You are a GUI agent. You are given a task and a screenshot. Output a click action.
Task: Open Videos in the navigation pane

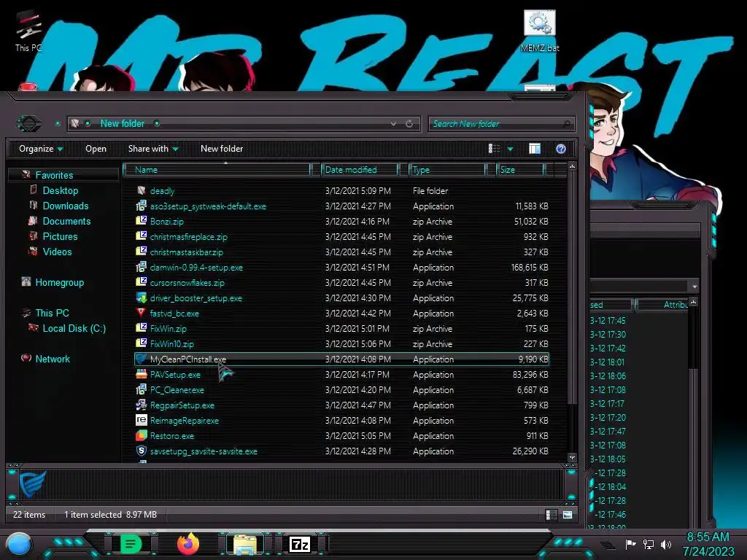pos(57,252)
